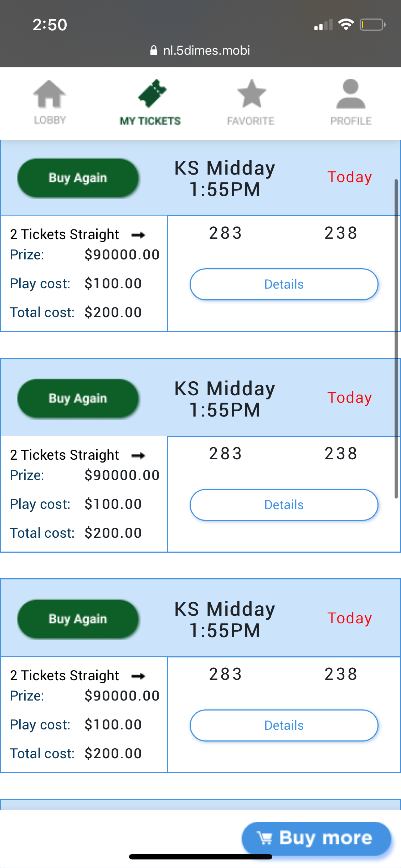
Task: Go to the LOBBY tab label
Action: pyautogui.click(x=50, y=120)
